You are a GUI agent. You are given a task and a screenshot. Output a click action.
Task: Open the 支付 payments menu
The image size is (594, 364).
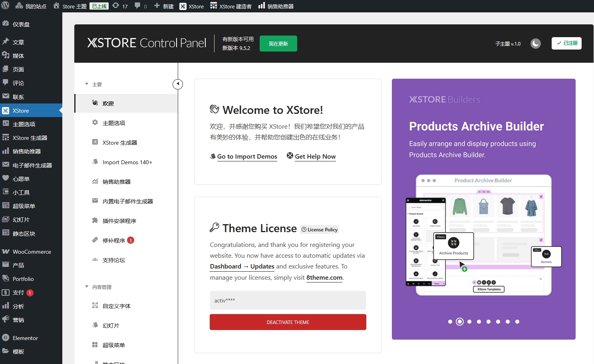click(x=31, y=293)
